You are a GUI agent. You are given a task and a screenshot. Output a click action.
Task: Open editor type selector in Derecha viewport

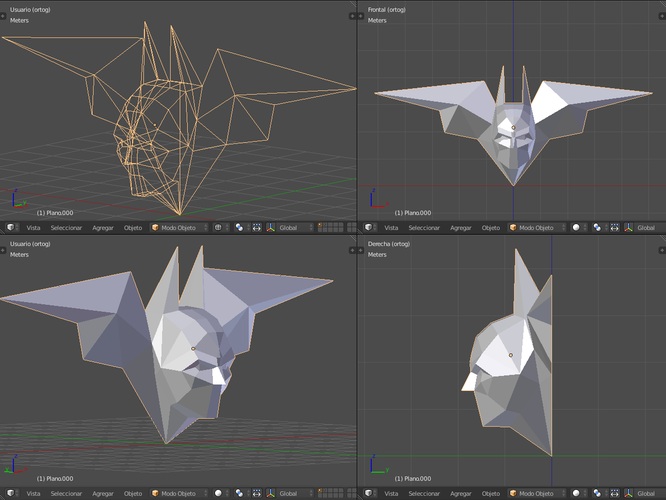370,493
